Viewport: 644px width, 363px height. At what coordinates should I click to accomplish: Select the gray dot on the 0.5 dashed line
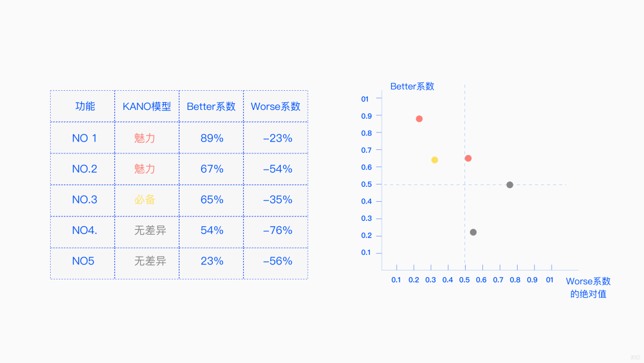(x=510, y=185)
